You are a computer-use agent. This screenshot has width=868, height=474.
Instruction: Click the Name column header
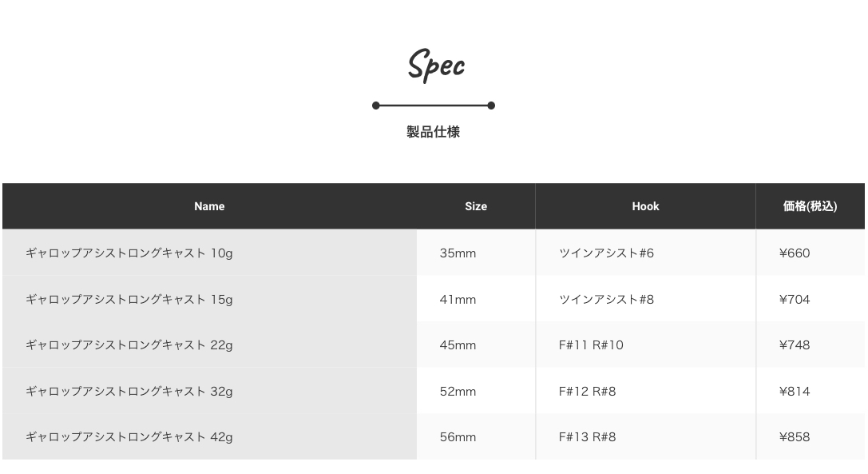[209, 206]
